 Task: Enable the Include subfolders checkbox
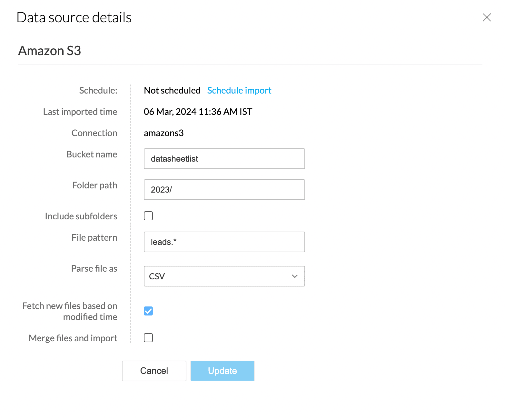pos(148,216)
